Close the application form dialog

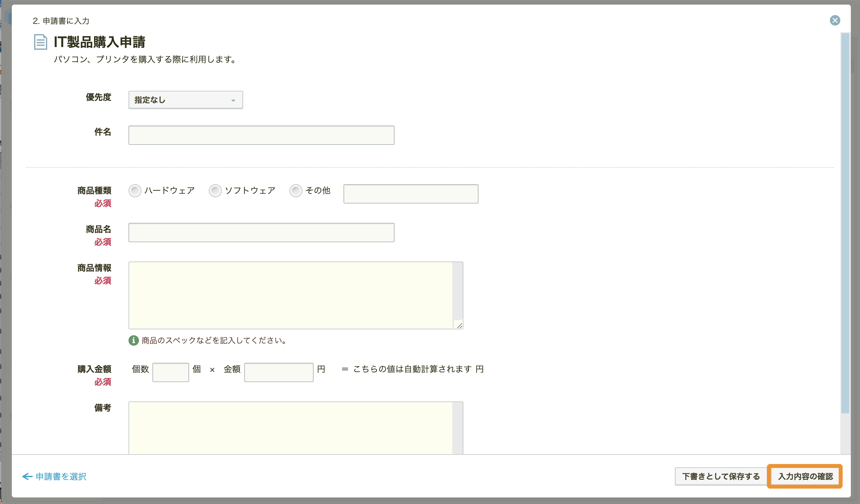(835, 20)
